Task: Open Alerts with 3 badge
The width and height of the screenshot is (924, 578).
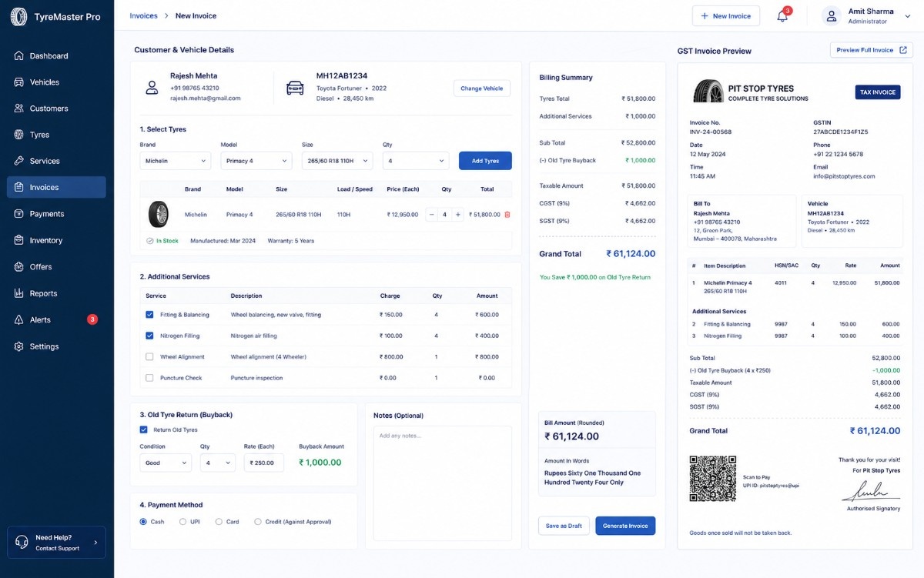Action: [x=57, y=319]
